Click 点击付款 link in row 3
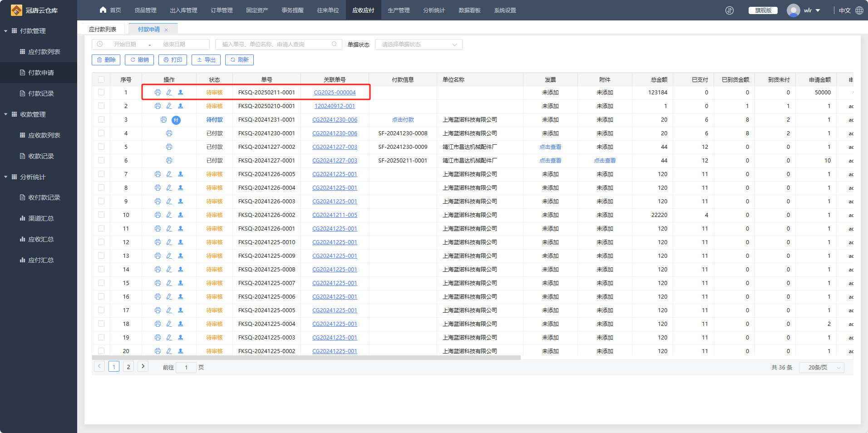Image resolution: width=868 pixels, height=433 pixels. click(x=403, y=120)
